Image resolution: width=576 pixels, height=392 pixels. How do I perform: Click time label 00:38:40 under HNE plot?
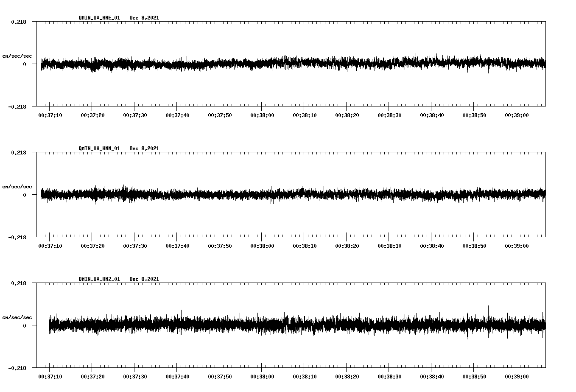[x=432, y=115]
